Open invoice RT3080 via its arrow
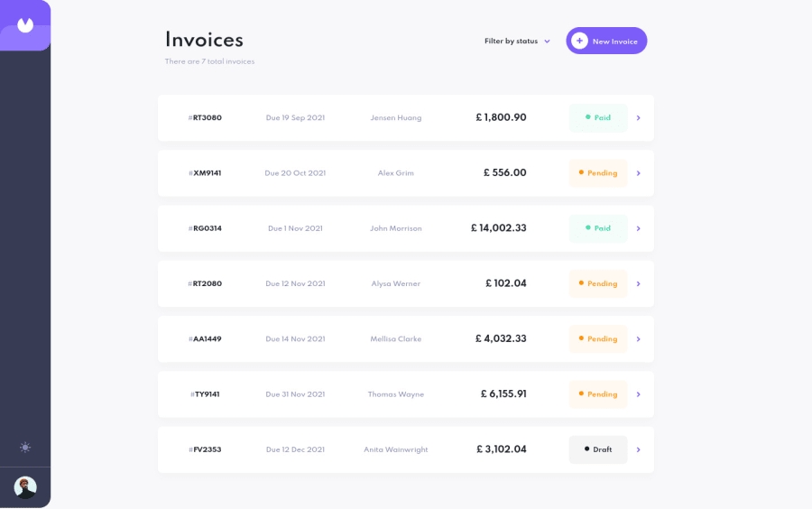Screen dimensions: 812x509 pyautogui.click(x=639, y=118)
